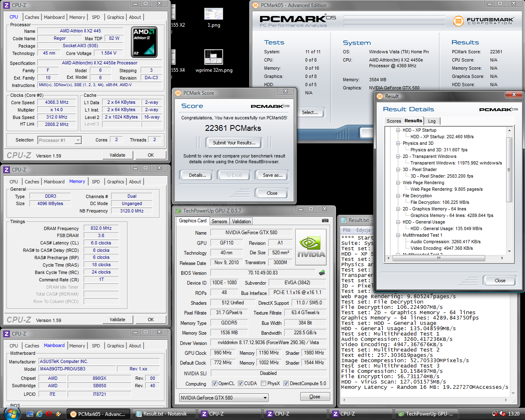Collapse the HDD - XP Startup node
Viewport: 525px width, 420px height.
[398, 130]
